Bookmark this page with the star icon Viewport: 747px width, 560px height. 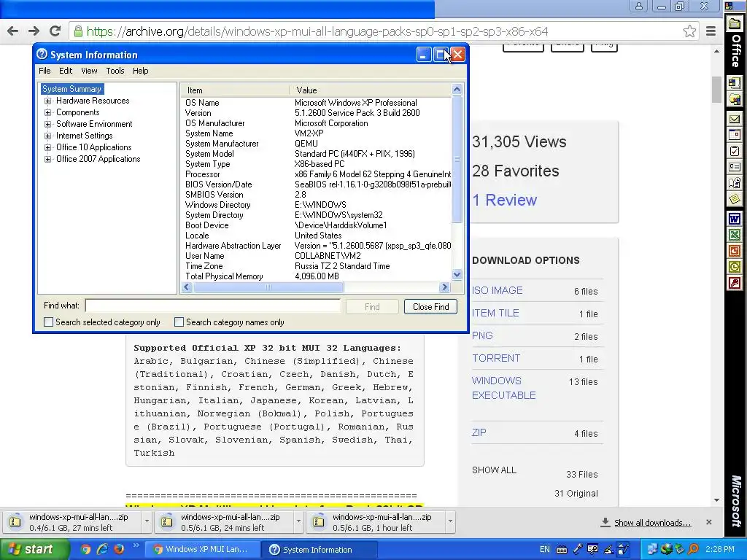689,31
